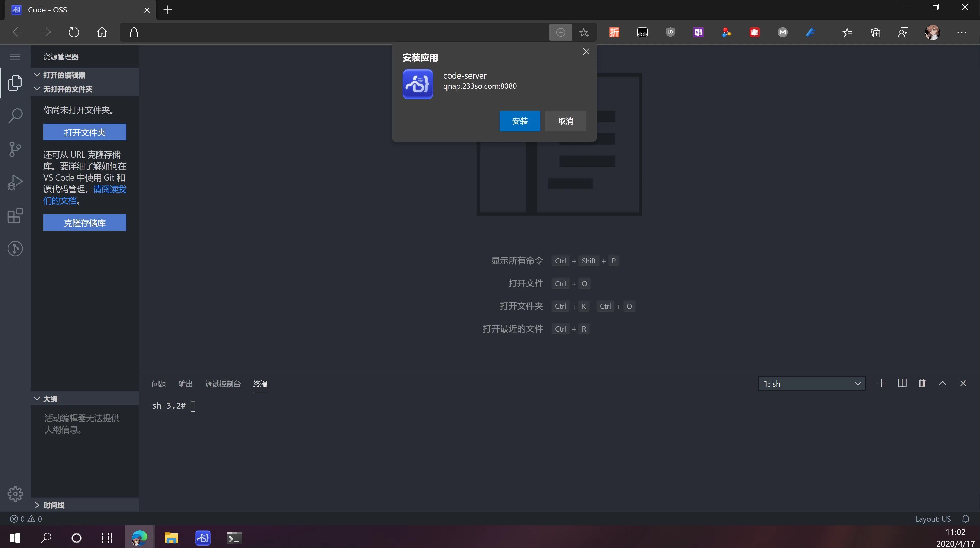Maximize the panel with up chevron
This screenshot has height=548, width=980.
pos(943,383)
